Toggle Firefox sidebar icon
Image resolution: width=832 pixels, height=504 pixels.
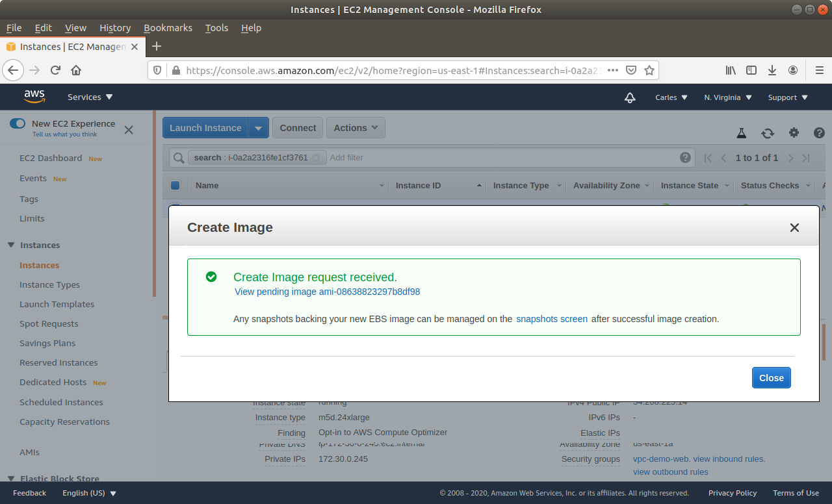[x=751, y=70]
